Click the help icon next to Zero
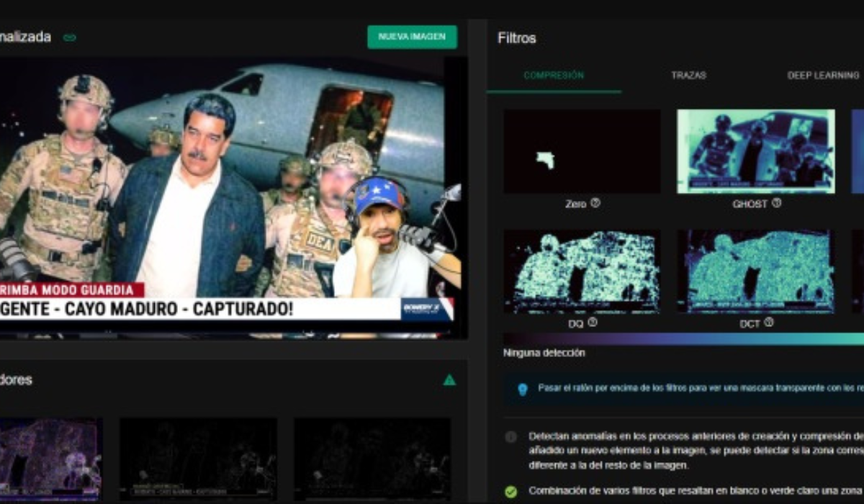The image size is (864, 504). pyautogui.click(x=595, y=203)
